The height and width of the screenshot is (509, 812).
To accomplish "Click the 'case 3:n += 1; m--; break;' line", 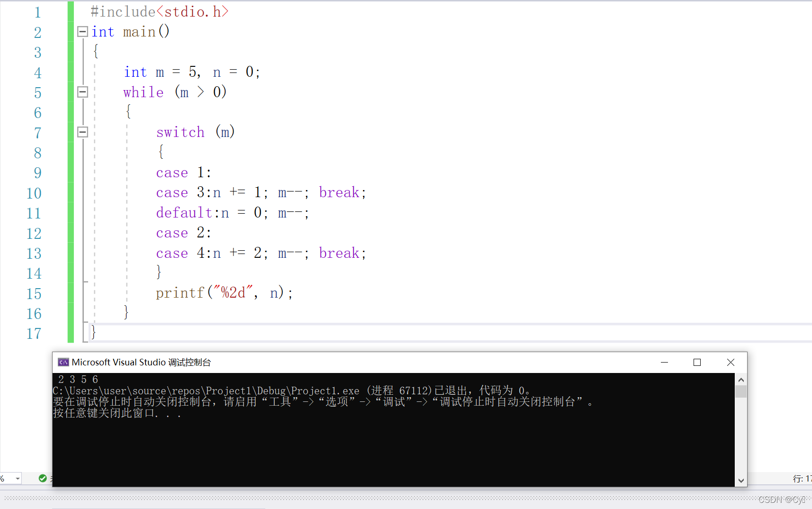I will point(262,192).
